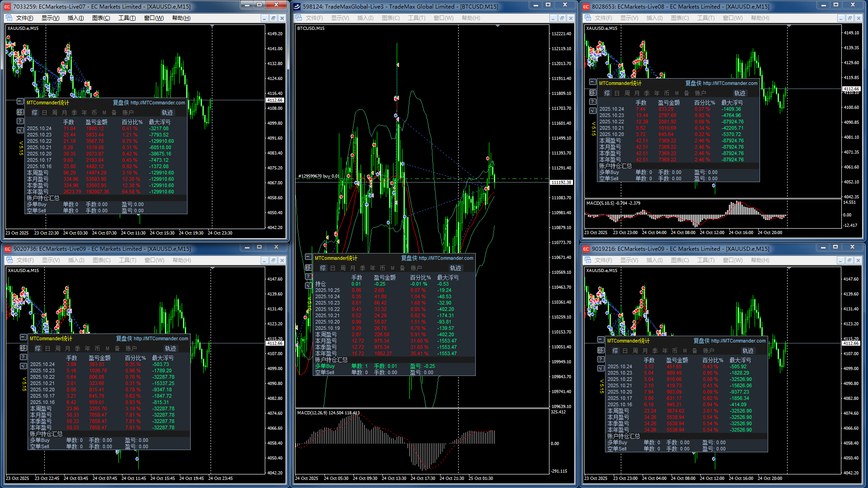868x488 pixels.
Task: Toggle the '√' checkmark on 7033259 stats panel
Action: pos(20,130)
